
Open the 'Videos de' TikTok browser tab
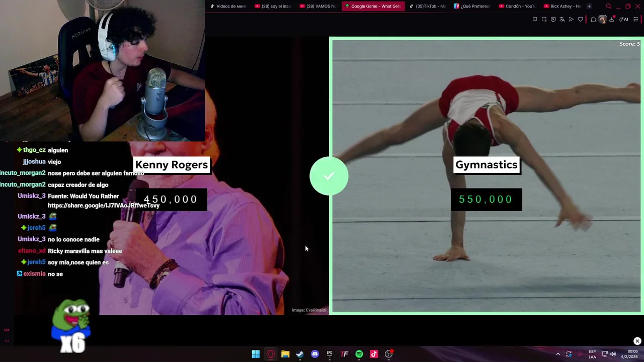coord(228,6)
